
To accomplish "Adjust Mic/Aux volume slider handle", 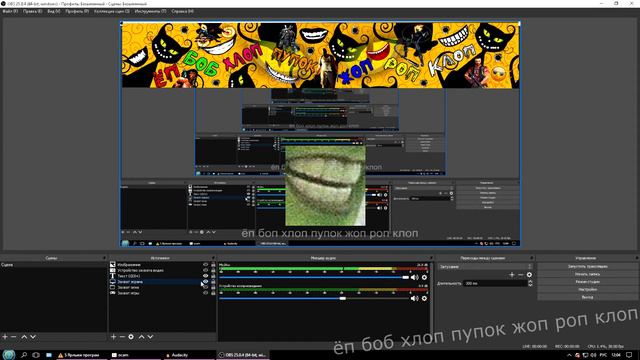I will (x=406, y=277).
